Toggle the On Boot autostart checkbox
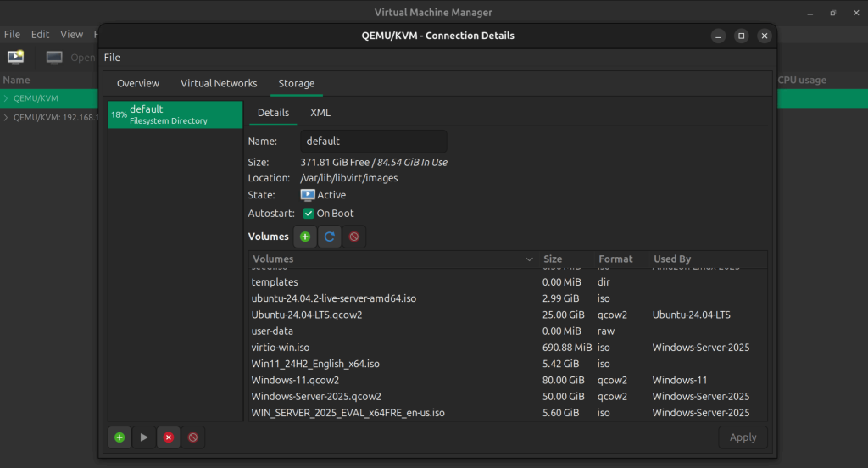Image resolution: width=868 pixels, height=468 pixels. [x=309, y=214]
